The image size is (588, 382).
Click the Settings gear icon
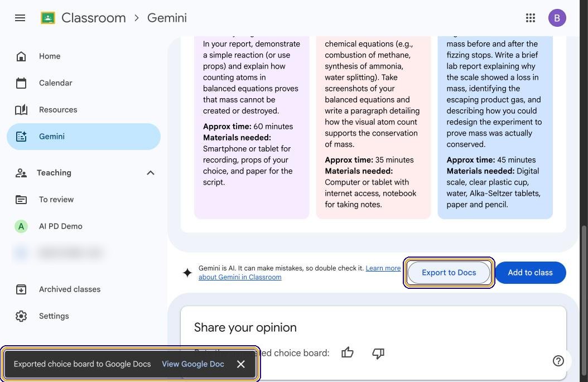21,316
